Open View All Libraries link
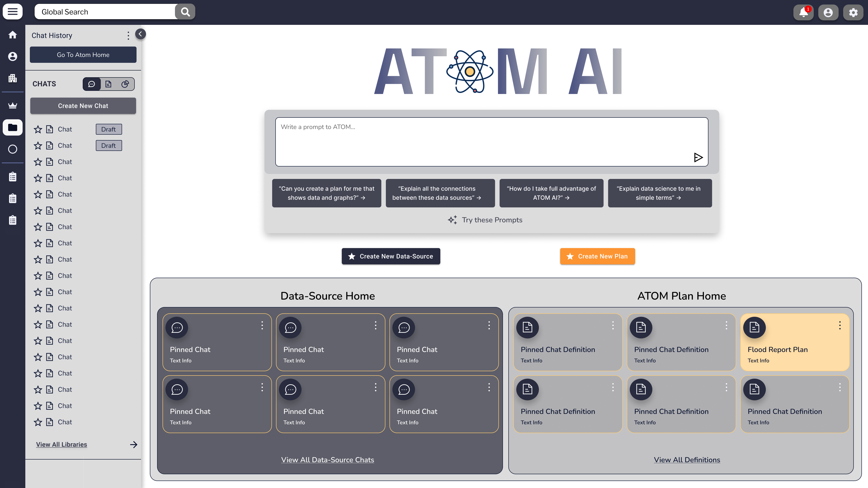The width and height of the screenshot is (868, 488). (x=61, y=445)
